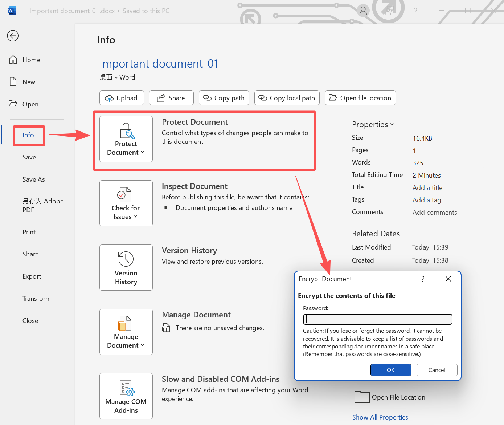Viewport: 504px width, 425px height.
Task: Click the Version History clock icon
Action: point(126,259)
